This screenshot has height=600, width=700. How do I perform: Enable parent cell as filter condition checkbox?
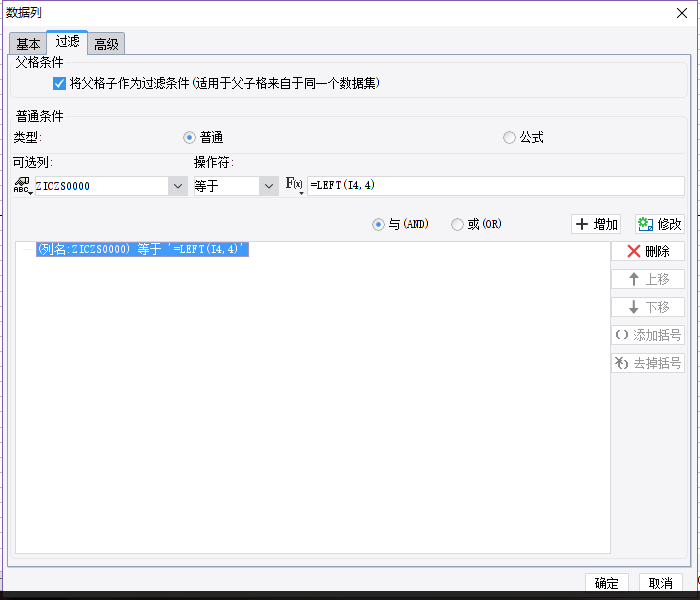click(59, 83)
